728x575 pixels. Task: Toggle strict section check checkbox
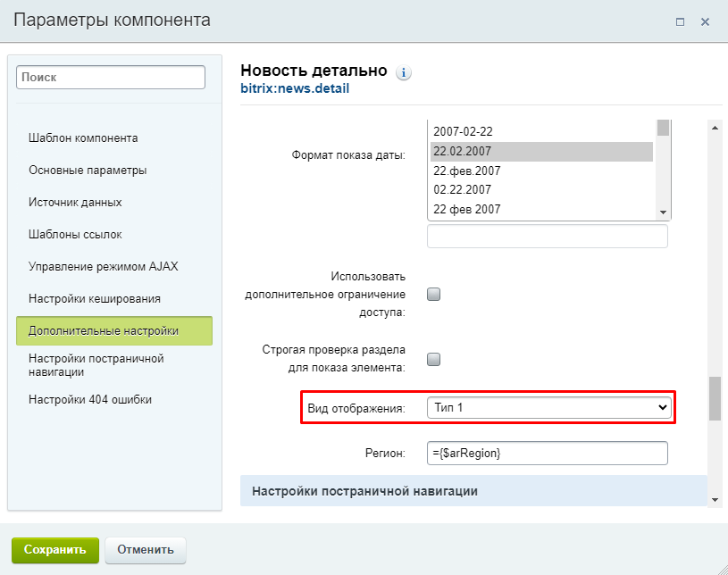(433, 359)
